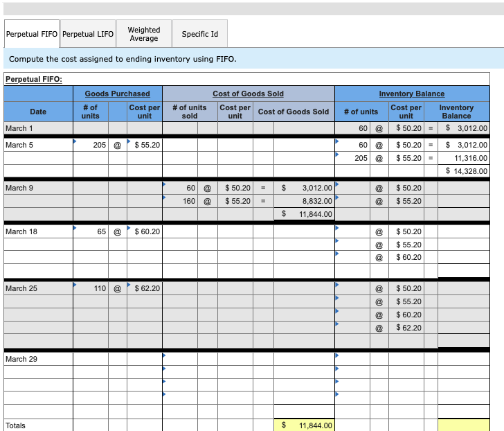Click March 18 inventory units field at $60.20
Viewport: 504px width, 431px height.
pyautogui.click(x=352, y=257)
